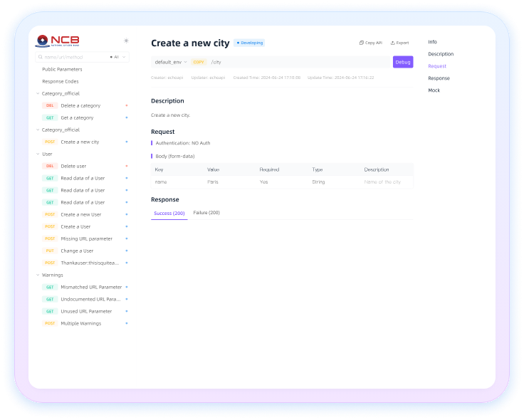Select Change a User endpoint
Screen dimensions: 524x420
coord(77,251)
